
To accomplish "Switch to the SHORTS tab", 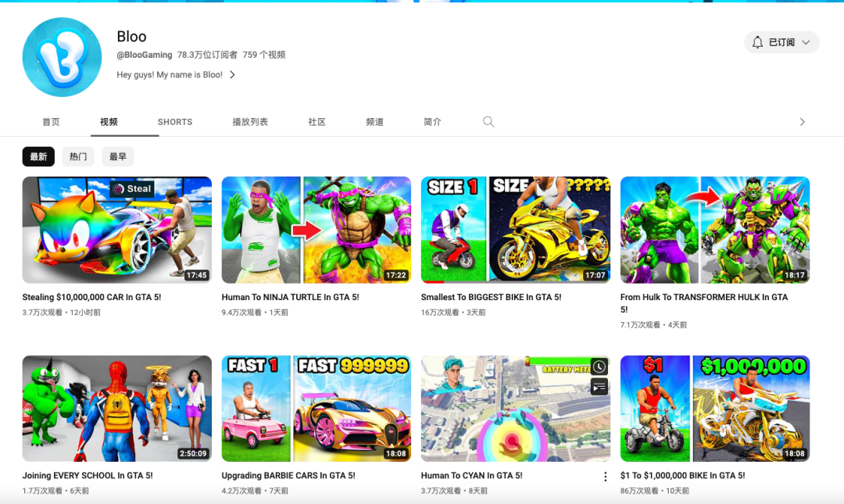I will pos(174,122).
